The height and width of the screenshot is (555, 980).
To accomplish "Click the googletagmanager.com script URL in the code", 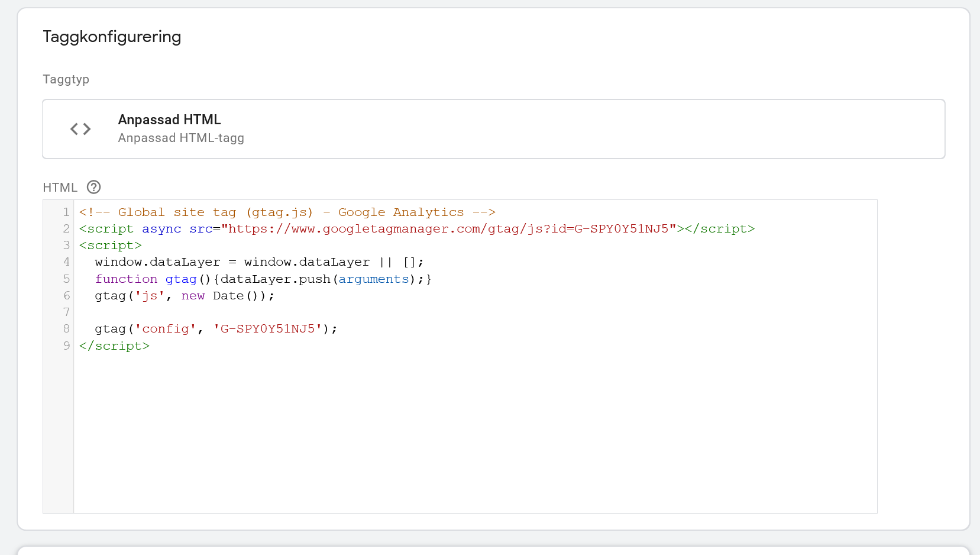I will coord(448,229).
